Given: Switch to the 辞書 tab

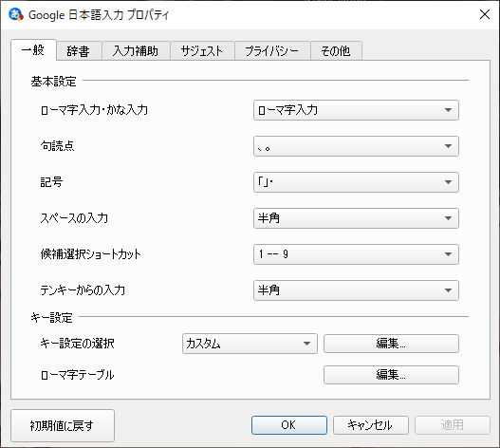Looking at the screenshot, I should pos(79,50).
